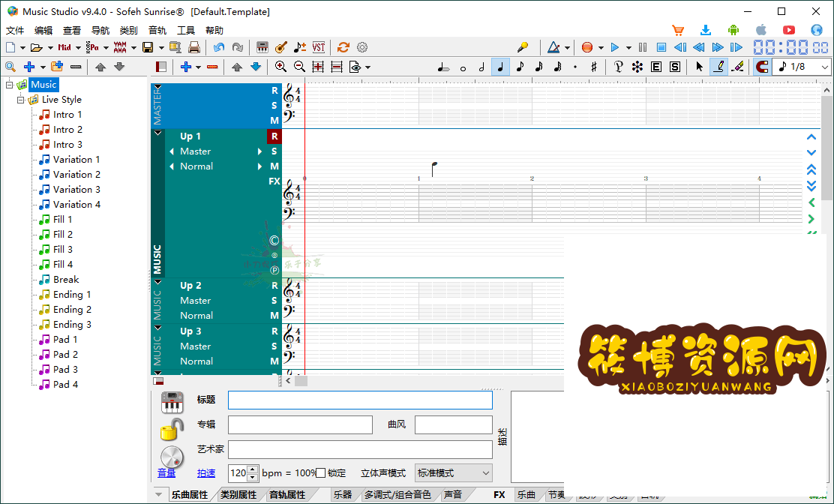834x504 pixels.
Task: Click the boxed E toolbar button
Action: click(x=655, y=67)
